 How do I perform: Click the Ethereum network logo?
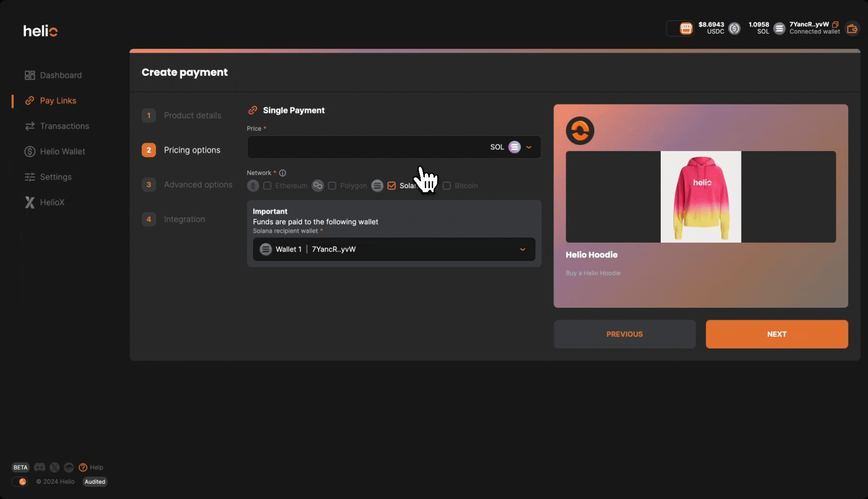coord(253,186)
